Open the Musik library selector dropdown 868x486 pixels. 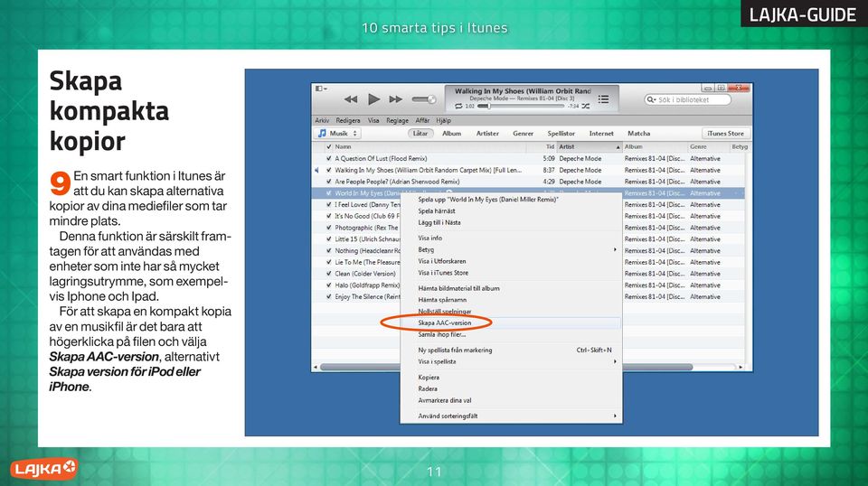tap(338, 134)
